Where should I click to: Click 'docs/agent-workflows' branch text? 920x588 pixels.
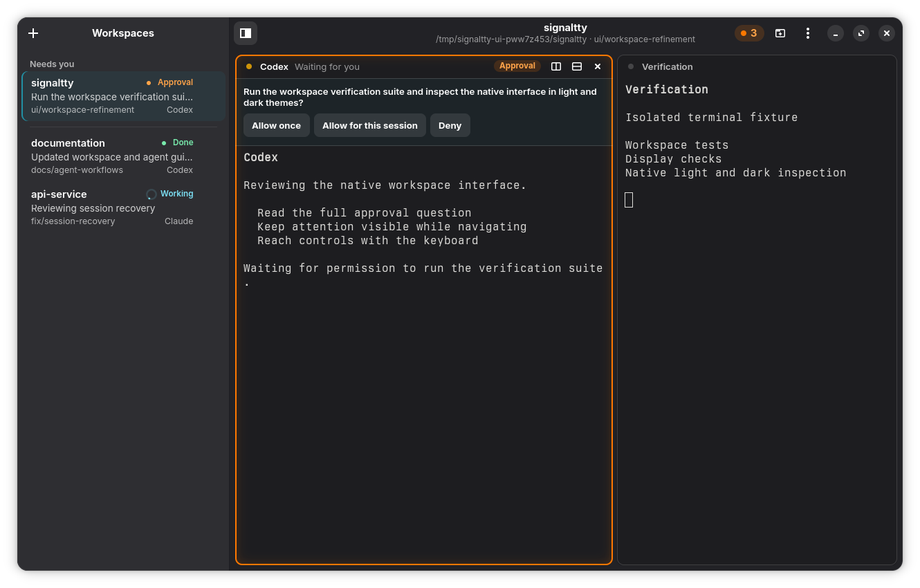[x=77, y=170]
